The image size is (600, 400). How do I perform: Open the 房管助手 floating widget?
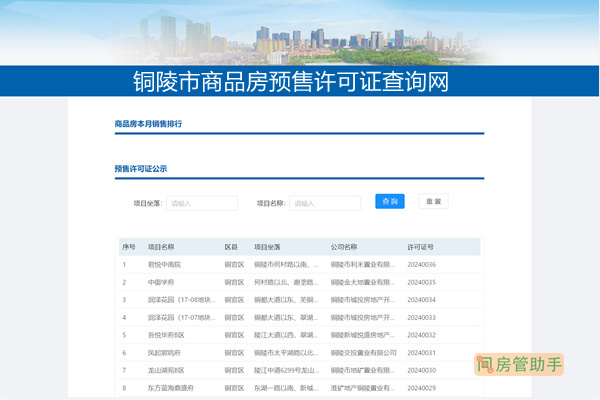(519, 366)
